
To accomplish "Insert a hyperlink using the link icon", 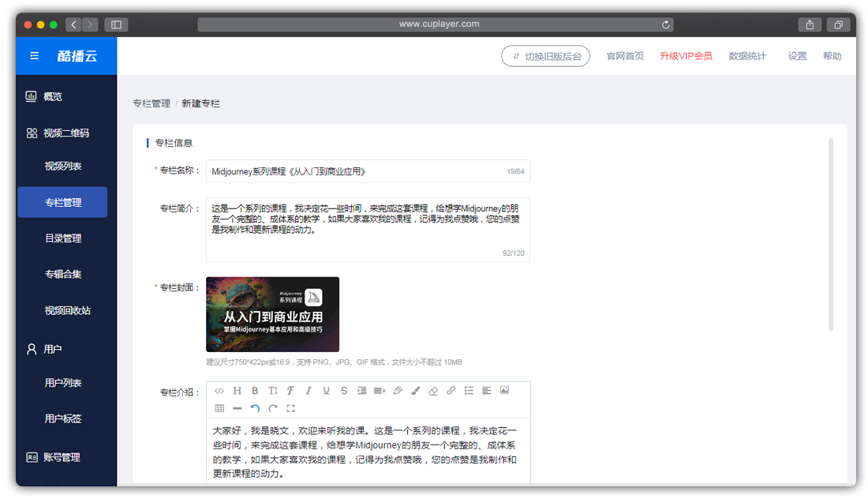I will 450,390.
